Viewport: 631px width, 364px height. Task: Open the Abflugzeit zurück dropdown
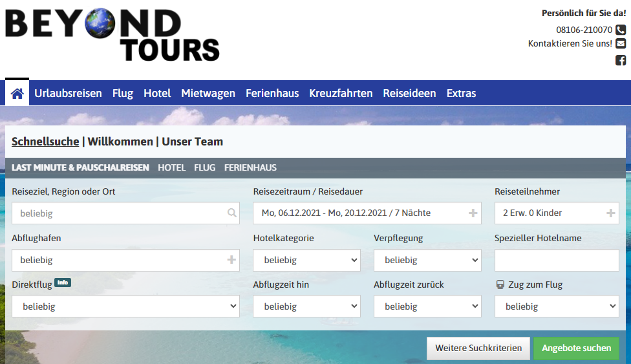(x=427, y=306)
